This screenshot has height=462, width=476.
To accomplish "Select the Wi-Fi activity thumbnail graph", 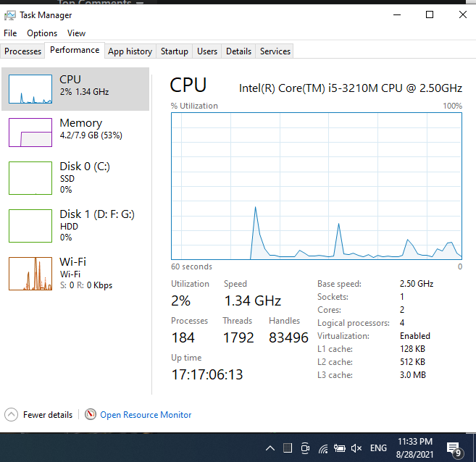I will [30, 274].
